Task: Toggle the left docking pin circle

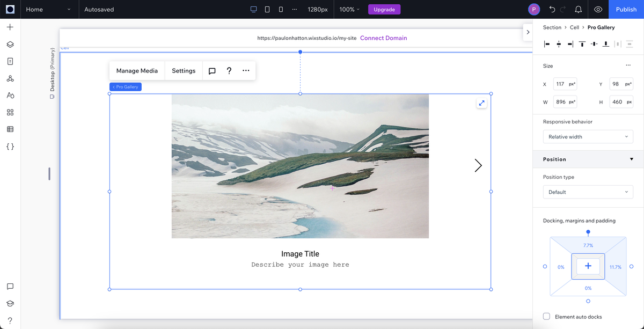Action: (x=545, y=266)
